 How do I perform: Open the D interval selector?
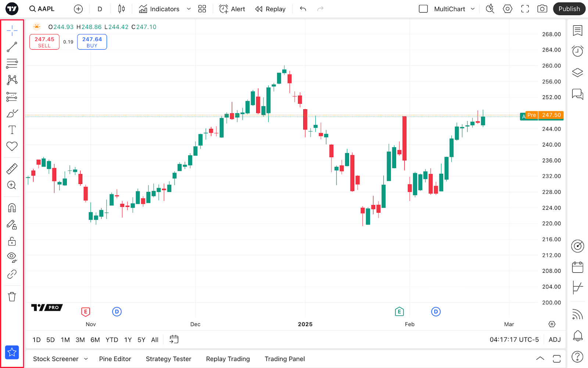(100, 9)
